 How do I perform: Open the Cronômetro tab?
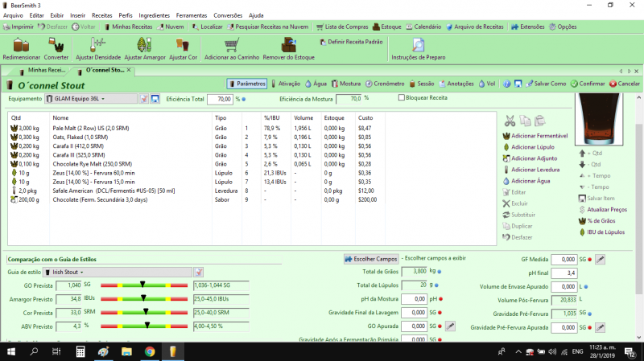385,84
